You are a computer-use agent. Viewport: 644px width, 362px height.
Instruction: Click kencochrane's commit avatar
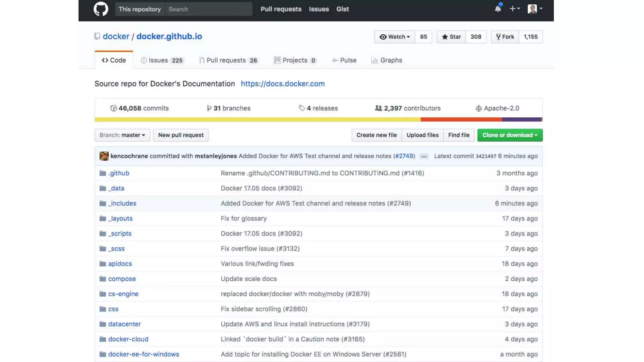(104, 156)
